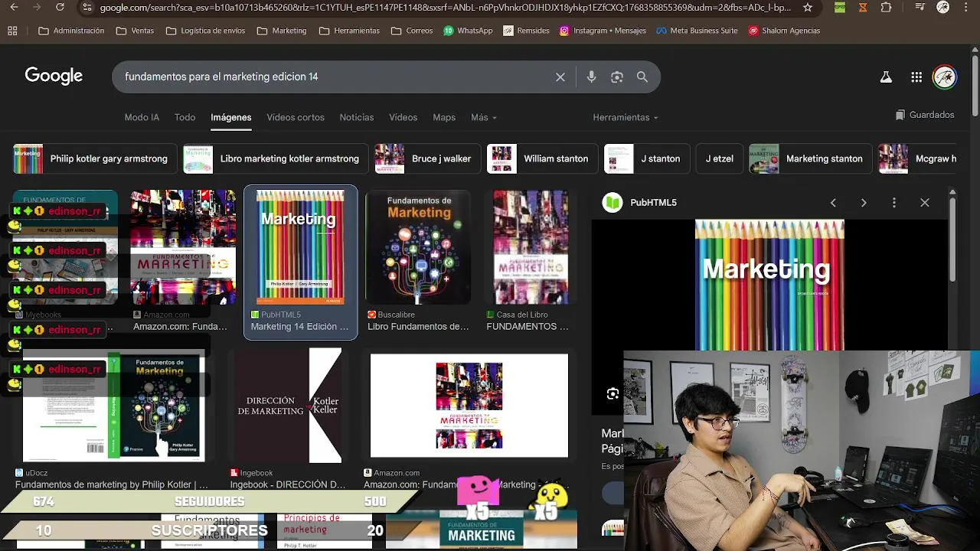Switch to the Modo IA tab
This screenshot has width=980, height=551.
pos(142,117)
